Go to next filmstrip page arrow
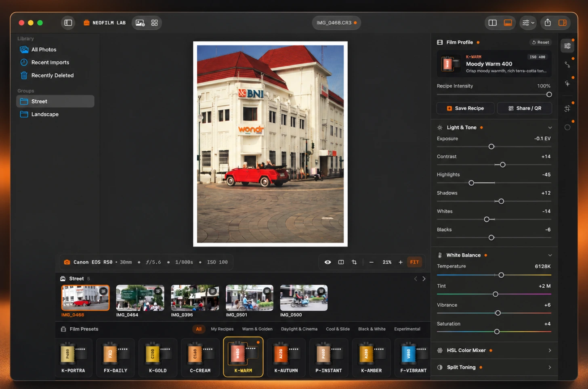 point(424,279)
